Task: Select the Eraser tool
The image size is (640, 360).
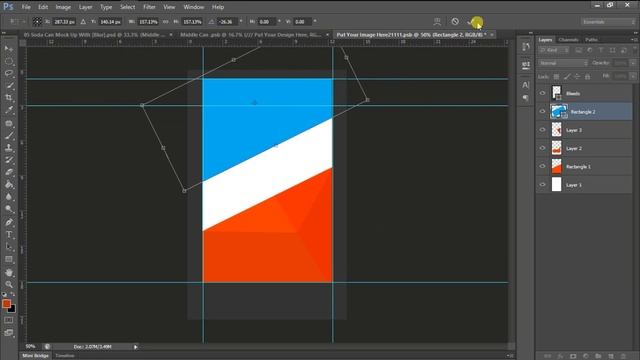Action: 9,172
